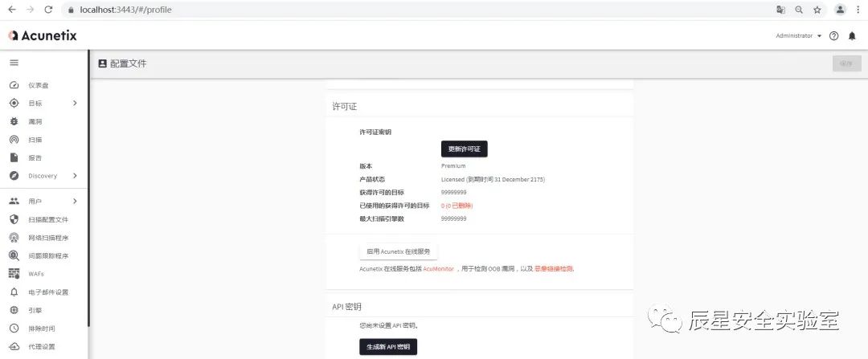
Task: Click the 生成新 API 密钥 button
Action: [388, 347]
